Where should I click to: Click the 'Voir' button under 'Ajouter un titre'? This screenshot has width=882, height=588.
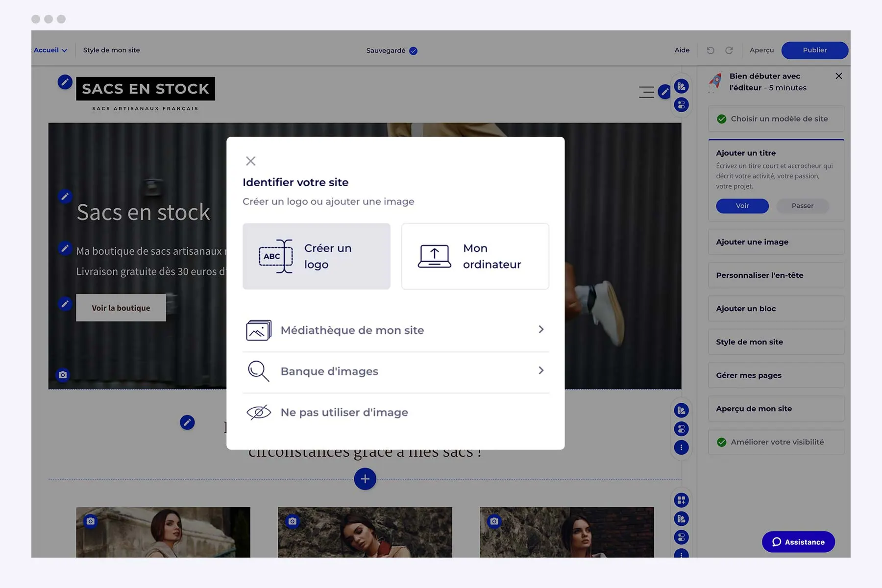pos(742,206)
